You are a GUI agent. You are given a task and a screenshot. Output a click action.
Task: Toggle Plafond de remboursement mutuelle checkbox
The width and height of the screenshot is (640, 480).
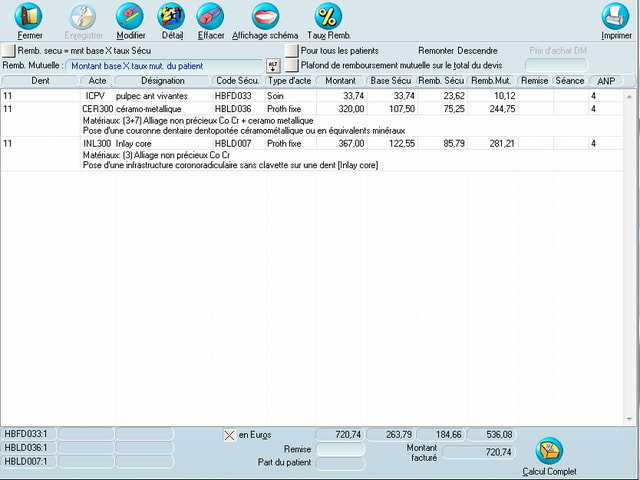(292, 65)
